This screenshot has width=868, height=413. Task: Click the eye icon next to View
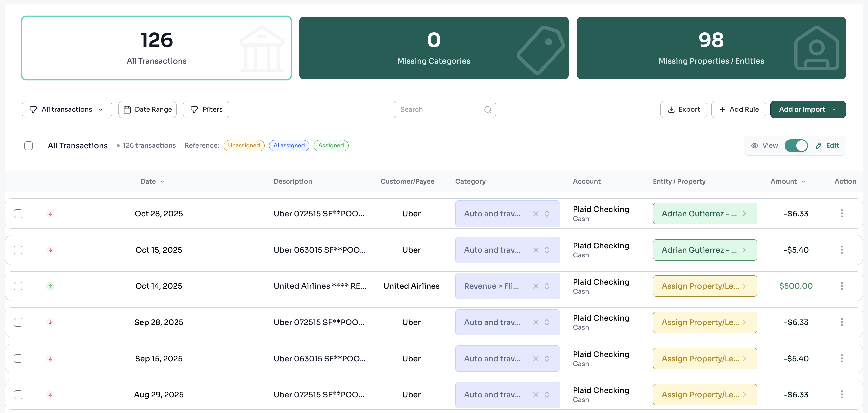[755, 145]
